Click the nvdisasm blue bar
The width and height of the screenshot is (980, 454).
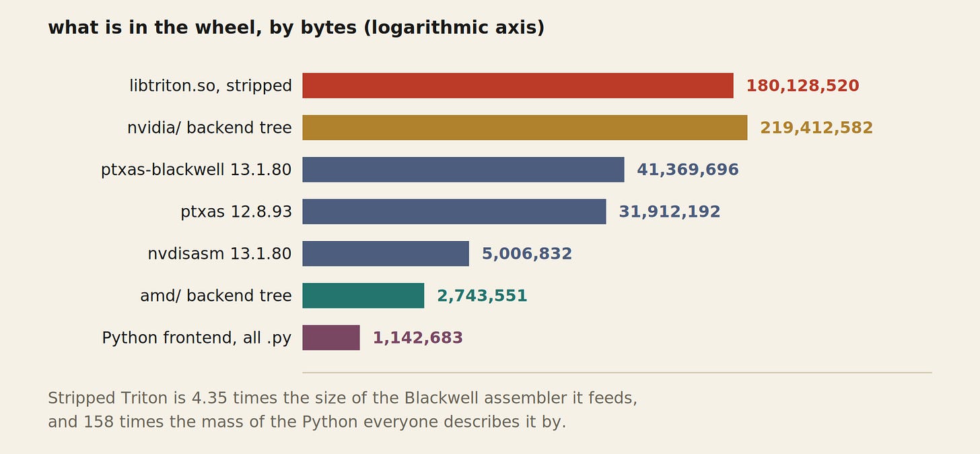click(x=386, y=253)
